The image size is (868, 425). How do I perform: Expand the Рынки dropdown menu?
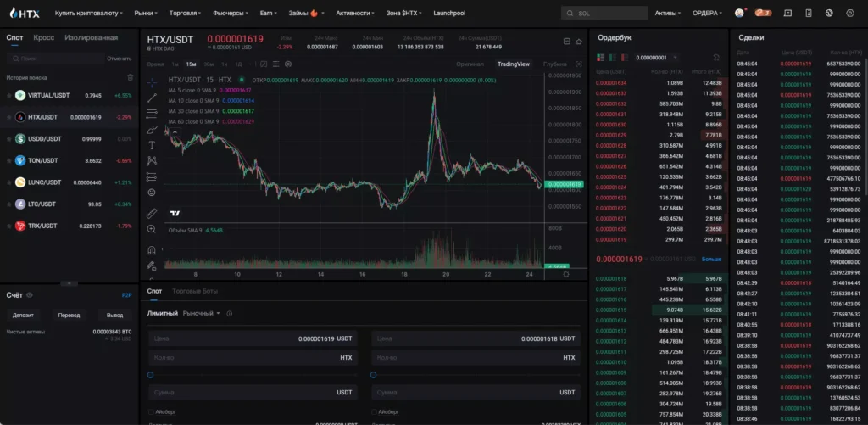pos(146,13)
